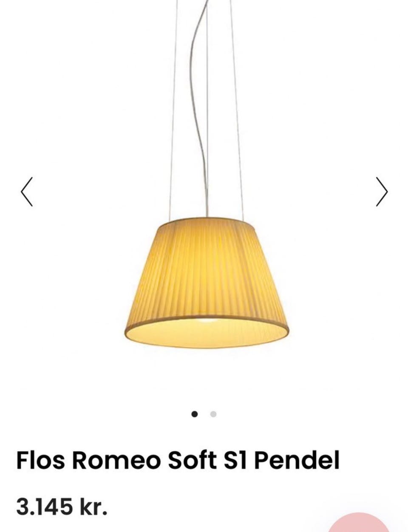The height and width of the screenshot is (532, 408).
Task: Open the Flos Romeo Soft S1 Pendel title
Action: pos(178,460)
